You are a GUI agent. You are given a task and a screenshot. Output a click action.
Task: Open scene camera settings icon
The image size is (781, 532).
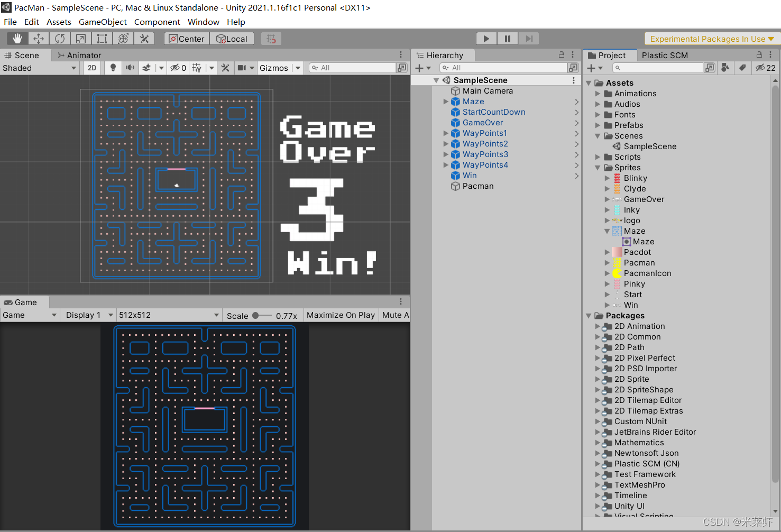click(x=242, y=68)
